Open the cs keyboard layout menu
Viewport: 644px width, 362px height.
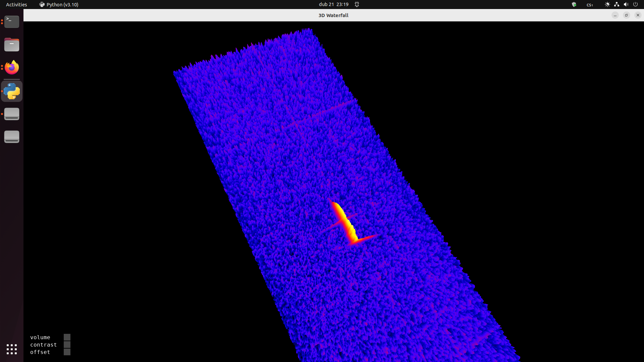pos(590,5)
